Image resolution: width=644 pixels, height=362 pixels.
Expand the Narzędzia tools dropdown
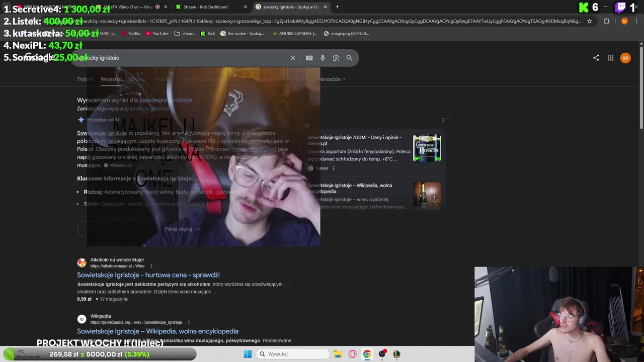332,79
